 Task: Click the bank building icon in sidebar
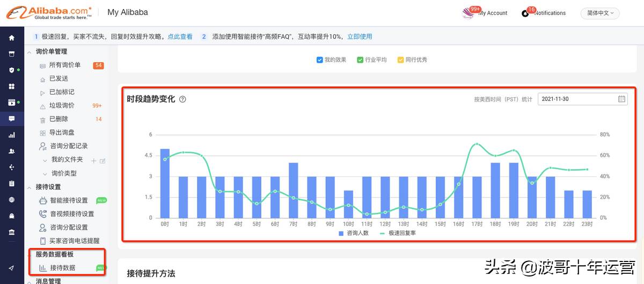coord(12,232)
